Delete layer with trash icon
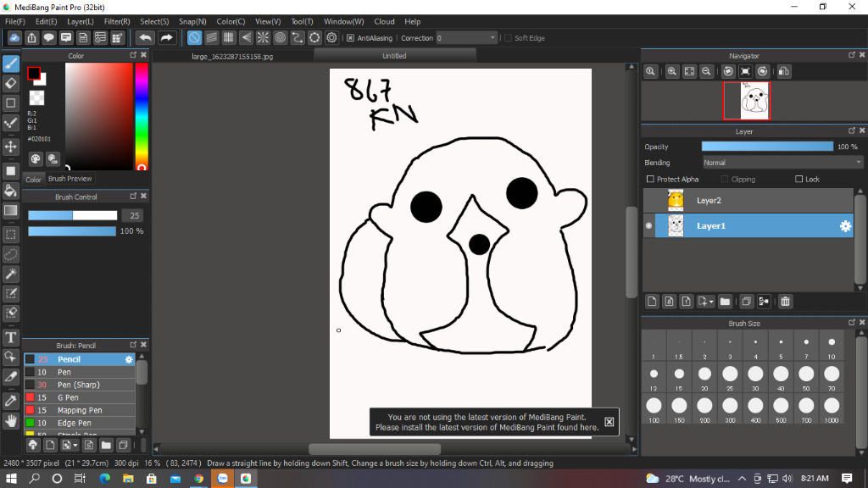Screen dimensions: 868x488 coord(785,302)
